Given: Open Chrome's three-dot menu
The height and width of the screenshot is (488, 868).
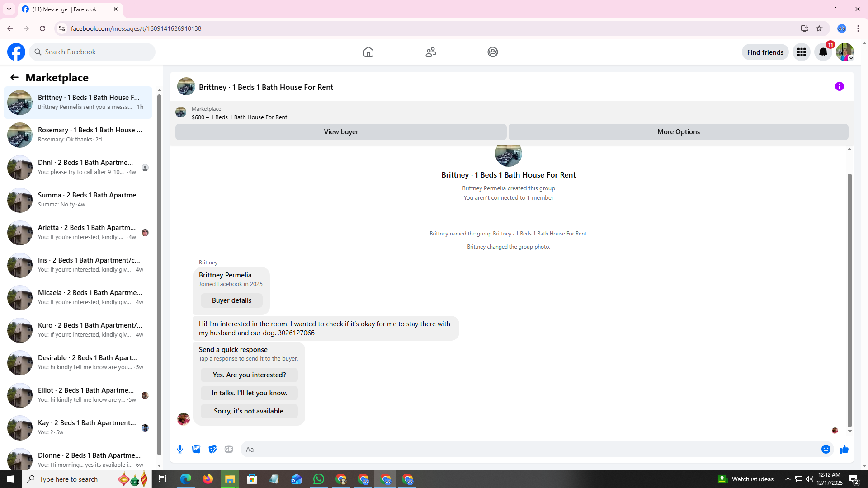Looking at the screenshot, I should 858,28.
